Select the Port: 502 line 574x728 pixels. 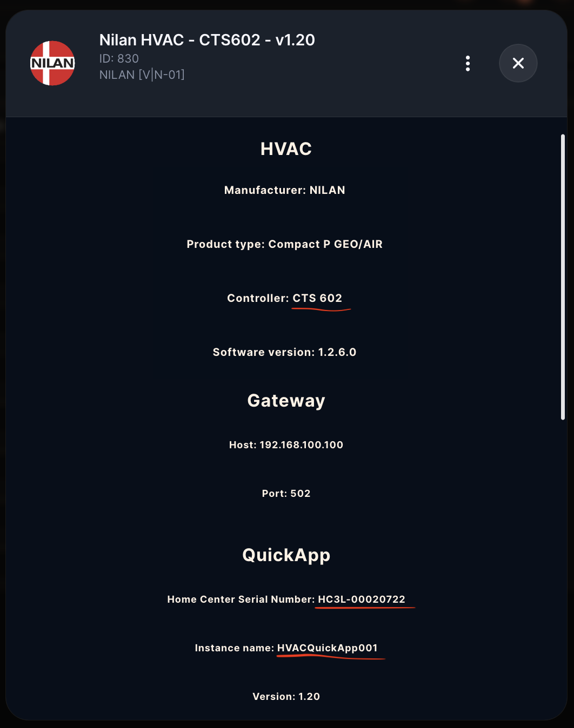coord(286,494)
